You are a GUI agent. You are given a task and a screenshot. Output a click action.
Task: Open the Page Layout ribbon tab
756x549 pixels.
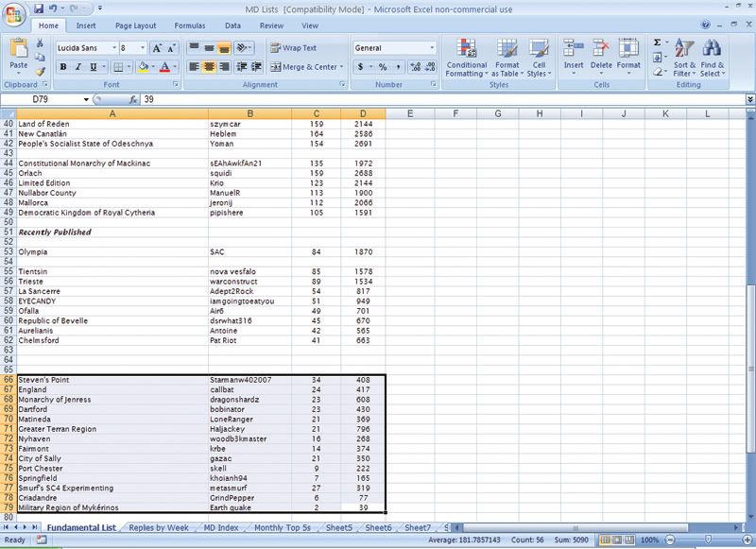click(136, 26)
